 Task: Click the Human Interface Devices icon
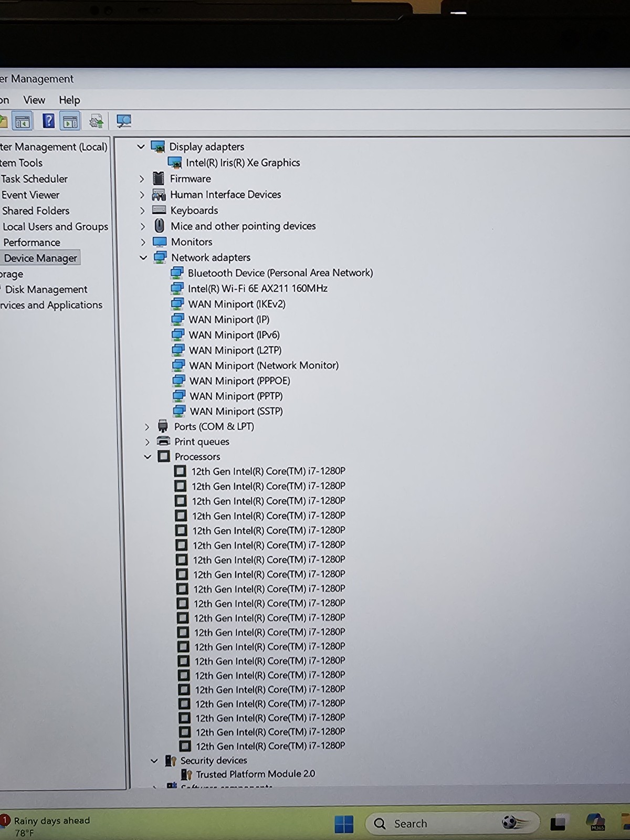click(x=159, y=195)
